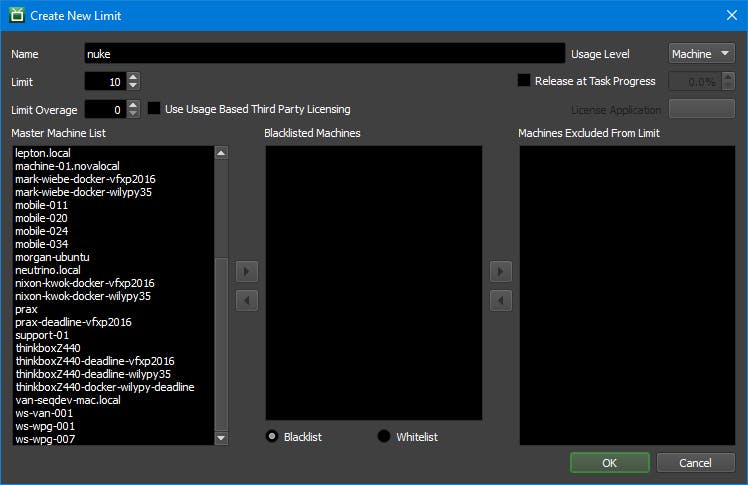Viewport: 748px width, 485px height.
Task: Click the Limit Overage number field
Action: tap(105, 110)
